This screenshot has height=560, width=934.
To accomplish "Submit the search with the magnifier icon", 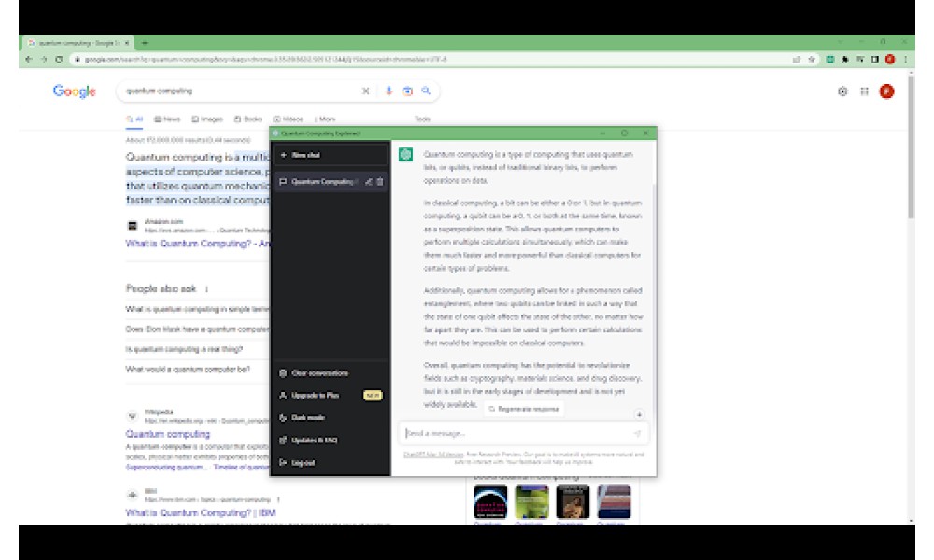I will tap(427, 91).
